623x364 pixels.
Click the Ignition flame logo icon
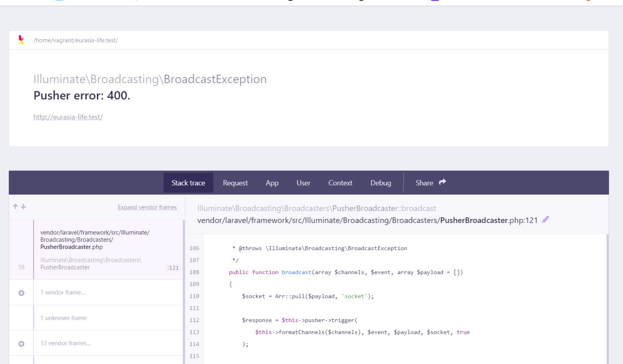[x=21, y=40]
